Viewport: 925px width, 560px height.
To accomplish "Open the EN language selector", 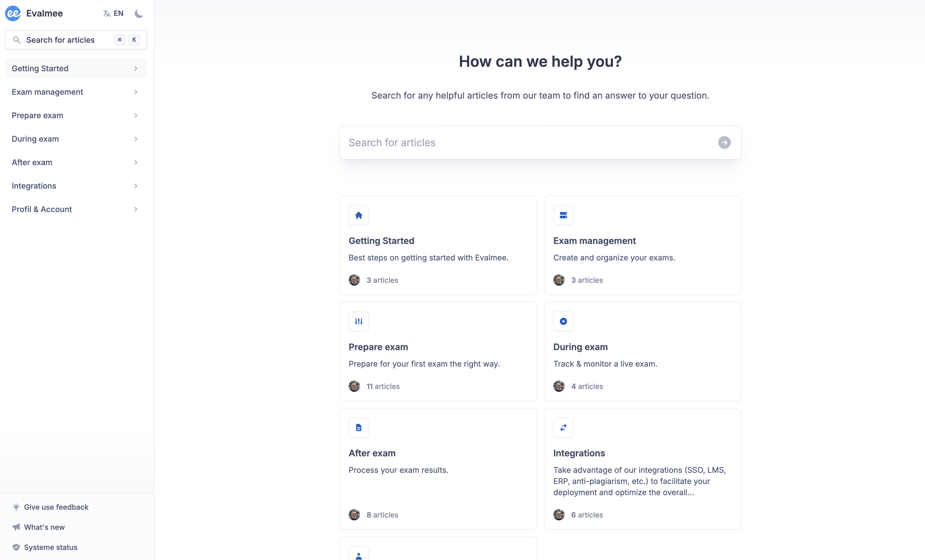I will (x=113, y=13).
